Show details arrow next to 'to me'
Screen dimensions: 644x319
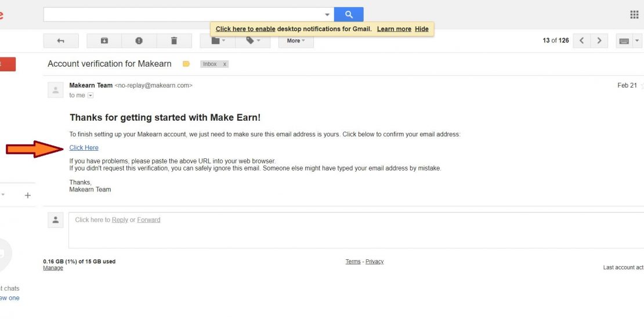tap(91, 95)
